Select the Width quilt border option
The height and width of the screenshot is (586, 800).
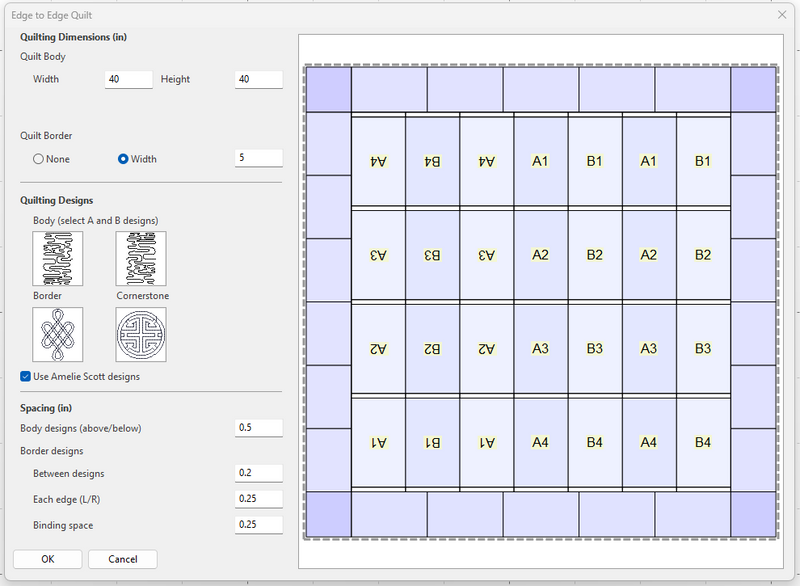tap(124, 159)
